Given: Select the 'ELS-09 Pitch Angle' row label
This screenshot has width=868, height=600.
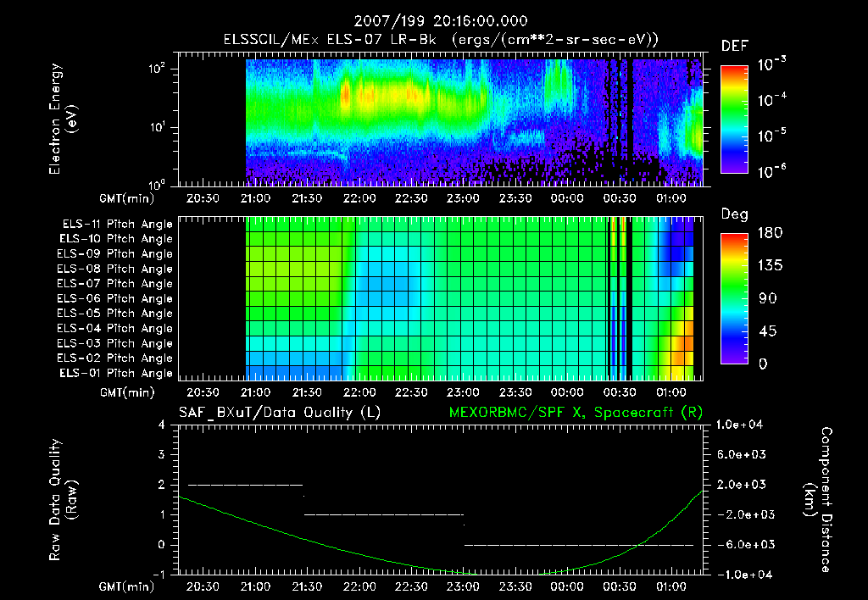Looking at the screenshot, I should (114, 254).
